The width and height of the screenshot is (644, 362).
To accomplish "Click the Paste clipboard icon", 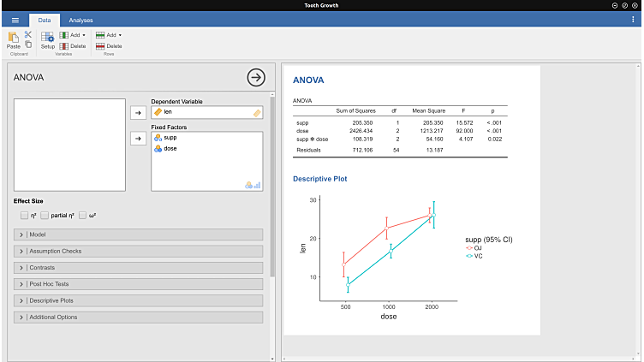I will click(14, 39).
